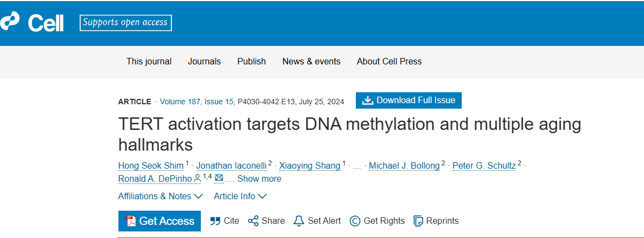Image resolution: width=644 pixels, height=238 pixels.
Task: Open the Volume 187, Issue 15 link
Action: (x=197, y=102)
